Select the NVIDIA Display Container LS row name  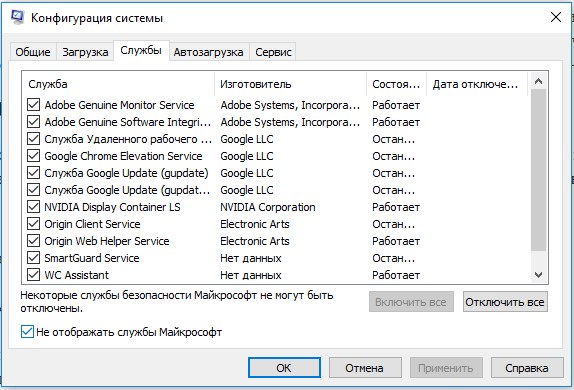tap(112, 207)
